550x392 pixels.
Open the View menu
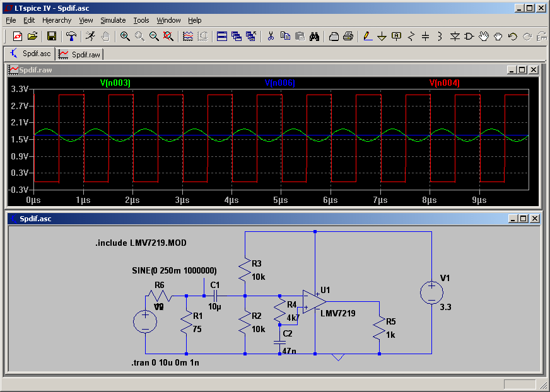coord(86,20)
